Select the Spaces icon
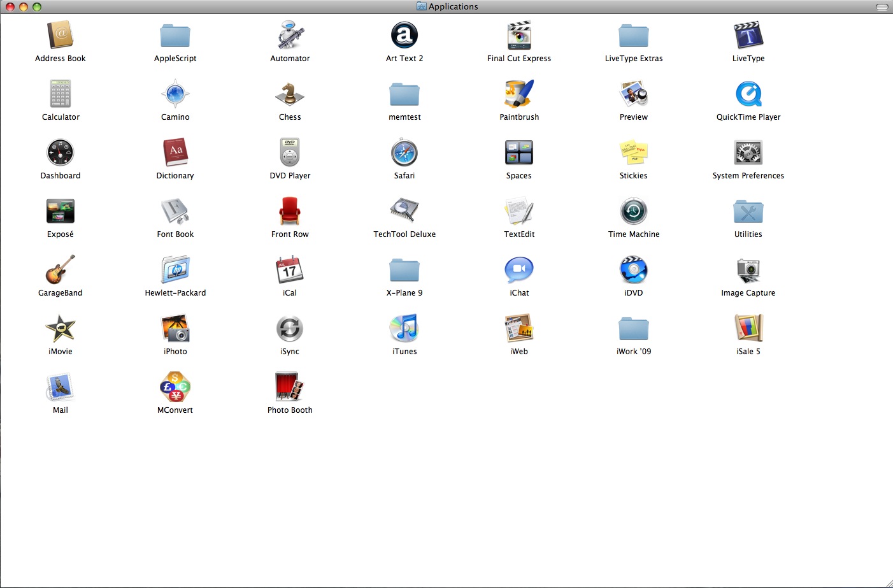The width and height of the screenshot is (893, 588). coord(519,153)
